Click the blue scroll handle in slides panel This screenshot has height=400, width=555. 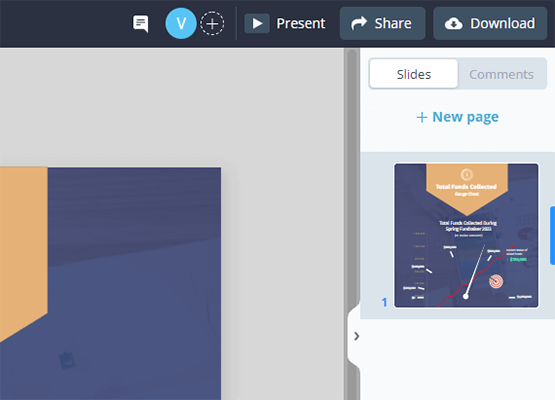[x=553, y=235]
